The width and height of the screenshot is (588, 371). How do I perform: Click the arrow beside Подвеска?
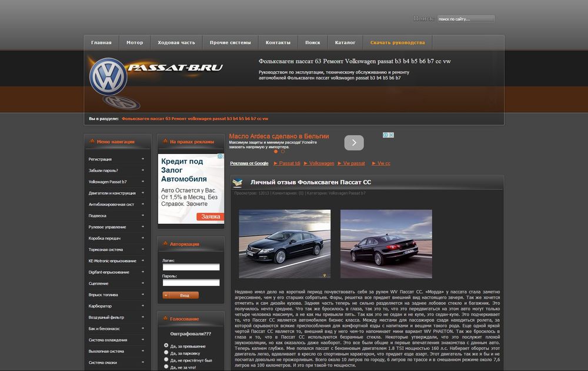tap(143, 216)
